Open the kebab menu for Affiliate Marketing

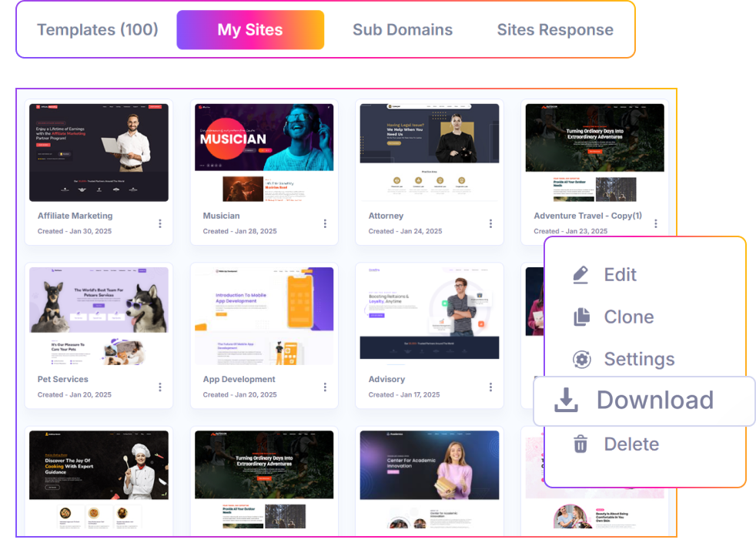pyautogui.click(x=160, y=223)
